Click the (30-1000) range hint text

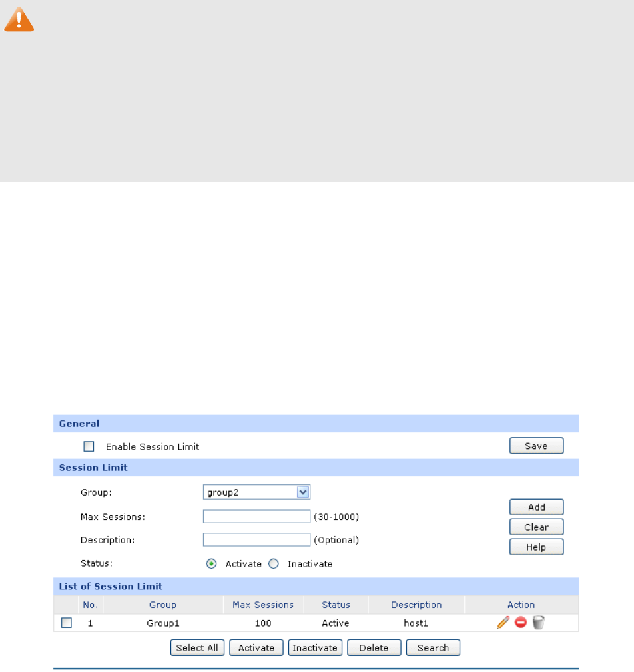336,517
